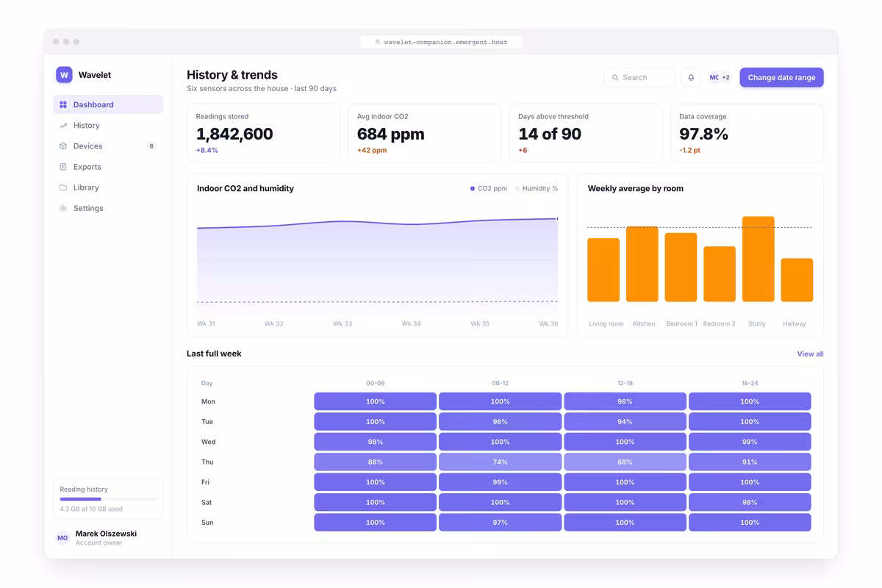The height and width of the screenshot is (588, 882).
Task: Click the Sat 18-24 cell showing 98%
Action: click(x=750, y=502)
